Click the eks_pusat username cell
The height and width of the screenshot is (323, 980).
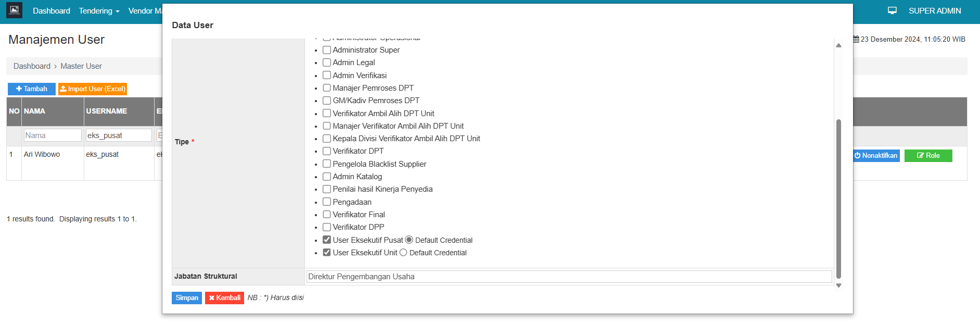[x=119, y=163]
